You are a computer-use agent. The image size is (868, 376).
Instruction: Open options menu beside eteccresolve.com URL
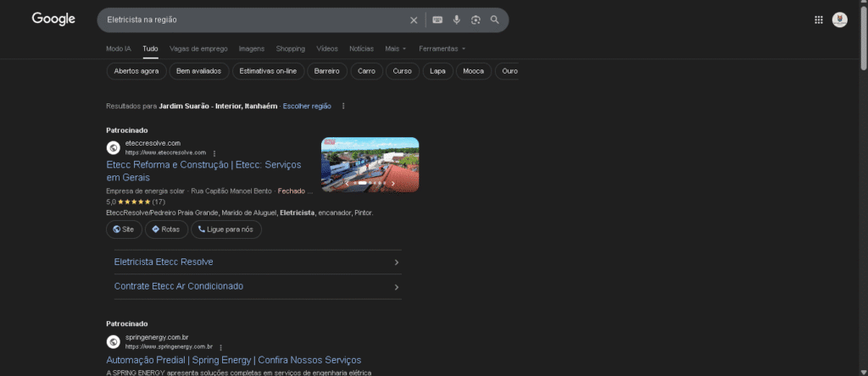coord(214,153)
